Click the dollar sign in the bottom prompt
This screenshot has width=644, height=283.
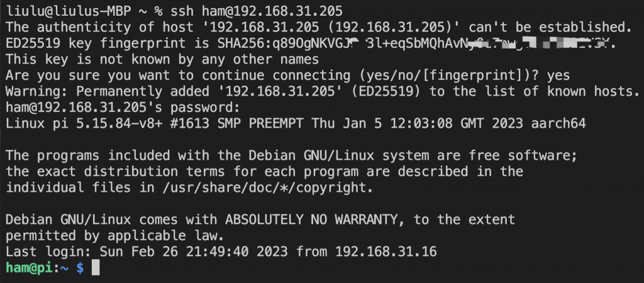tap(80, 268)
